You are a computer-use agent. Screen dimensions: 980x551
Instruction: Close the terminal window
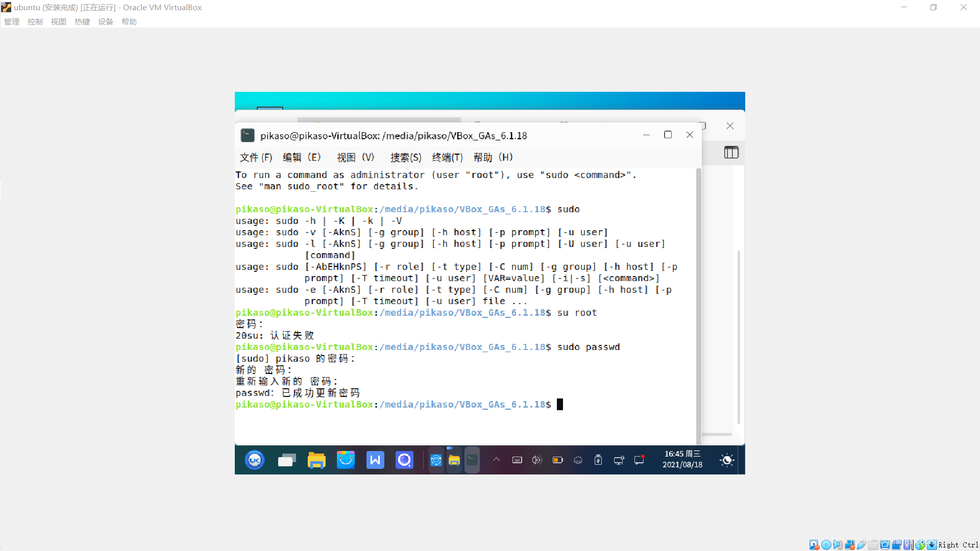pos(690,135)
